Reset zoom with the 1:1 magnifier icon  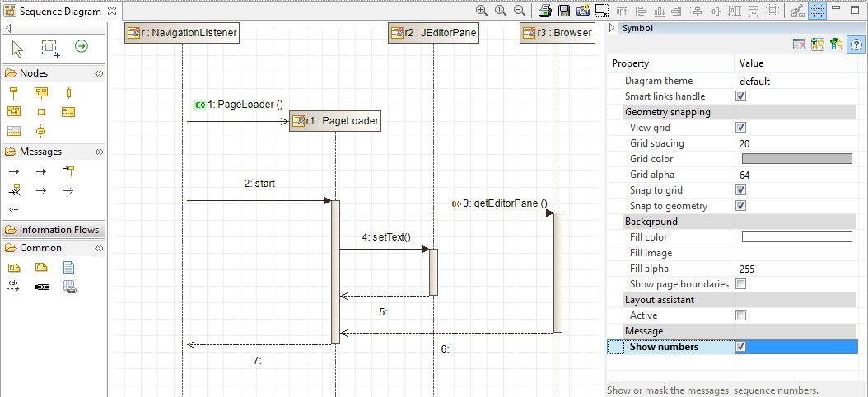tap(501, 11)
